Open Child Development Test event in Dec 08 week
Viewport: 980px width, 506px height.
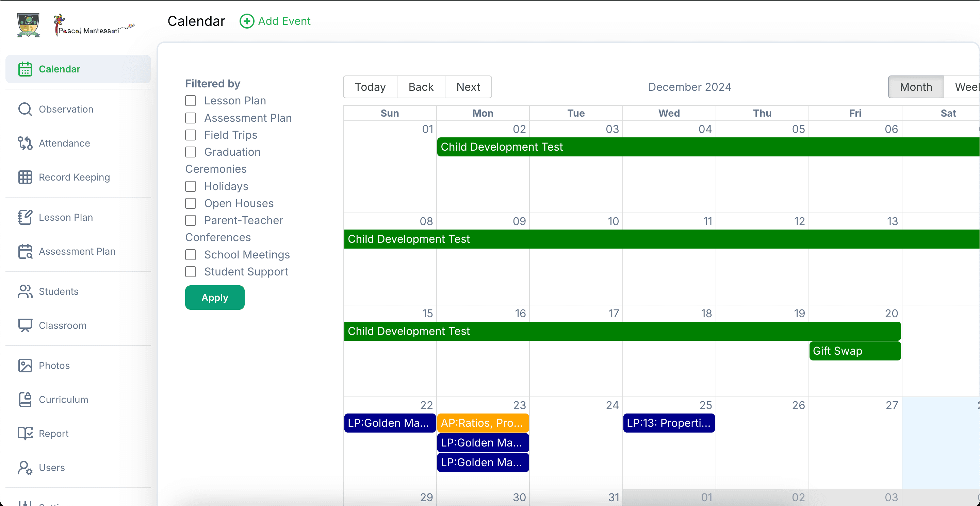tap(662, 239)
